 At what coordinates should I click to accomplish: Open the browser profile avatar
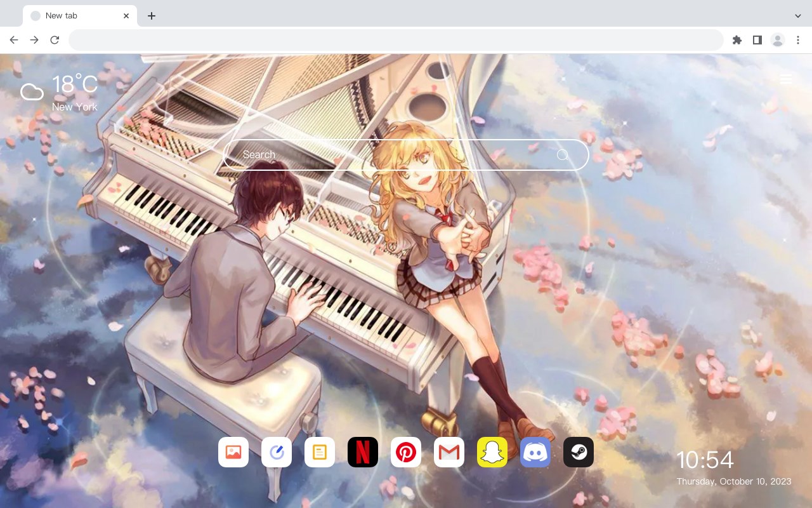778,40
